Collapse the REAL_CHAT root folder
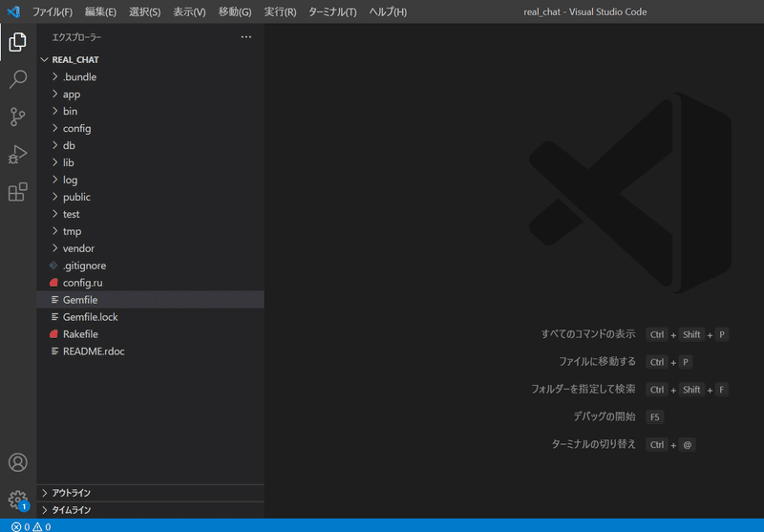764x532 pixels. 44,59
